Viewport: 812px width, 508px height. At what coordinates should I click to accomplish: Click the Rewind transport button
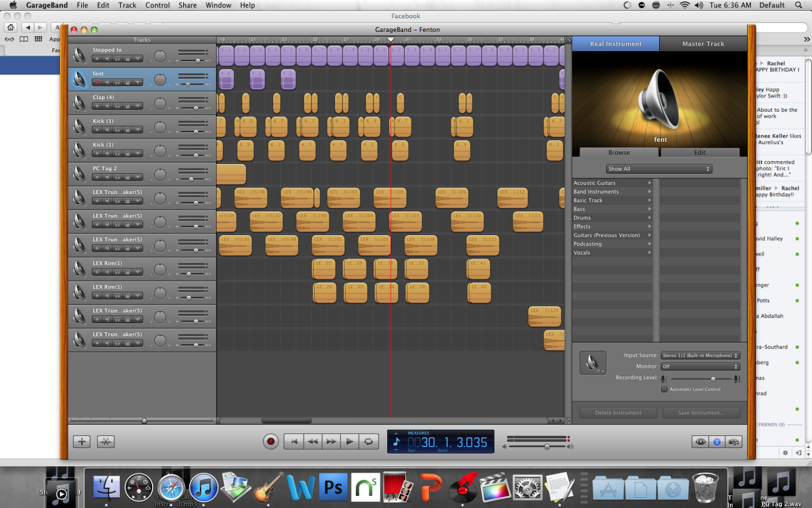click(x=313, y=441)
